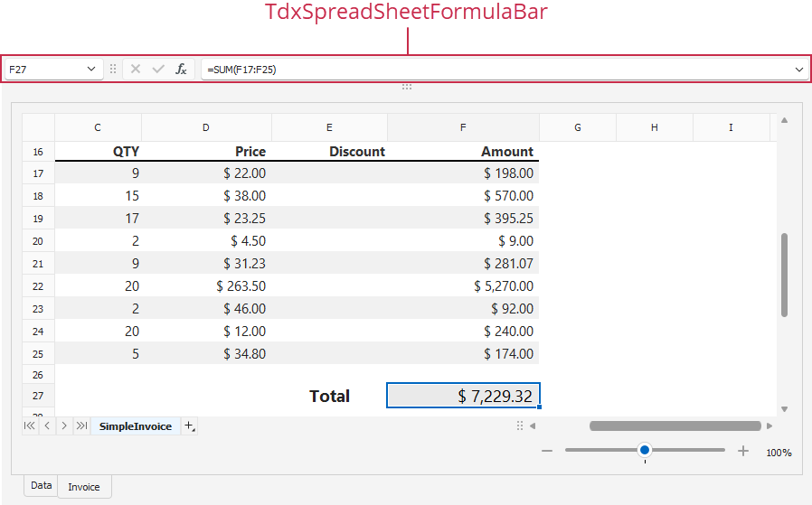812x505 pixels.
Task: Click zoom out minus button
Action: 547,451
